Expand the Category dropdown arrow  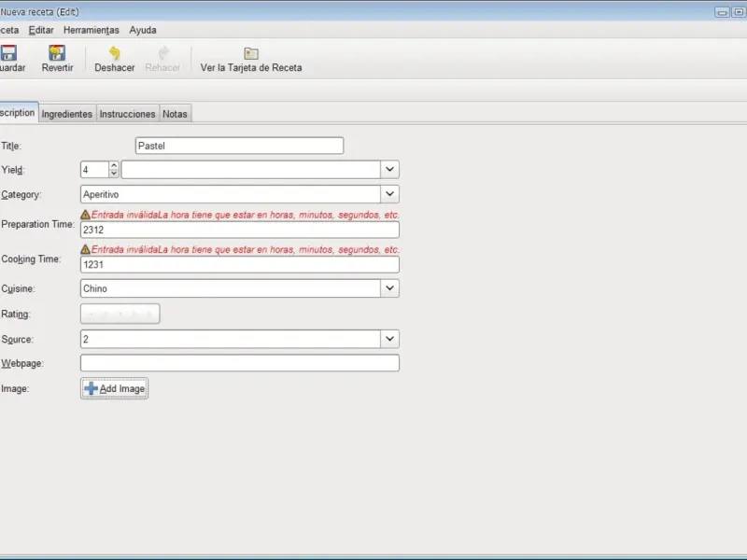click(x=389, y=194)
